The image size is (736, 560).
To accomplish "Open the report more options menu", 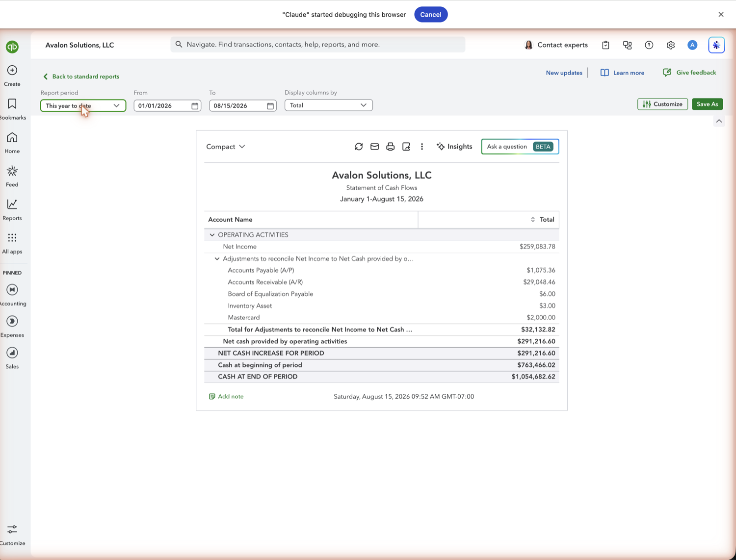I will 422,147.
